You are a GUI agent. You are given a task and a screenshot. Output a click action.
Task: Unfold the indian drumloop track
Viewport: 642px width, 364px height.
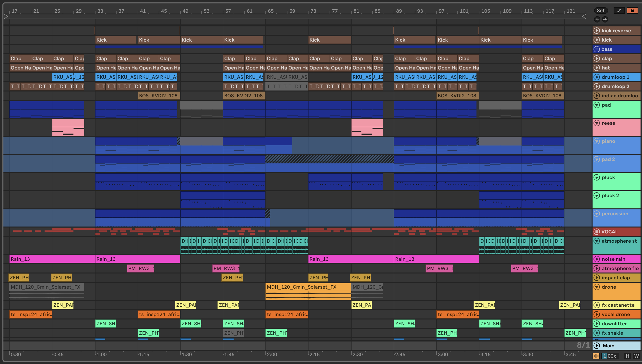pos(597,95)
